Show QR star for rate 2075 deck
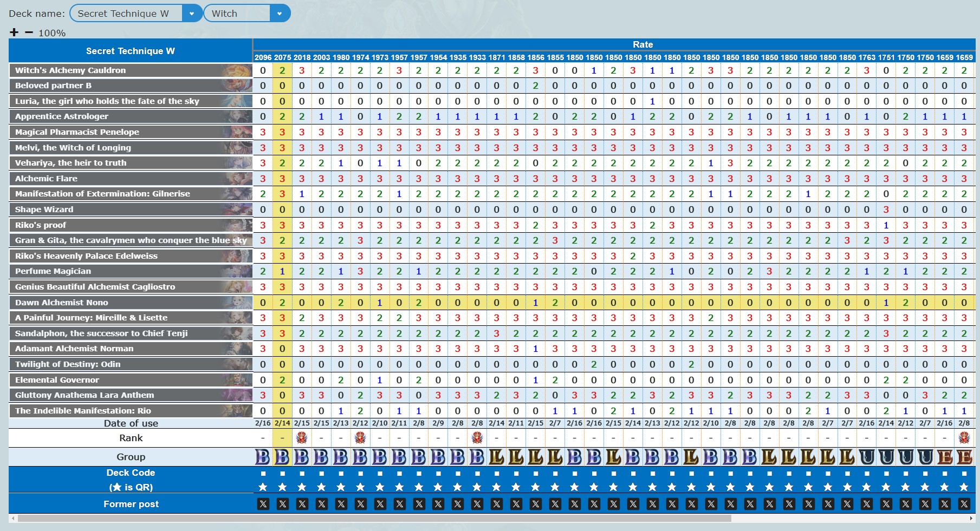This screenshot has height=531, width=980. (283, 487)
